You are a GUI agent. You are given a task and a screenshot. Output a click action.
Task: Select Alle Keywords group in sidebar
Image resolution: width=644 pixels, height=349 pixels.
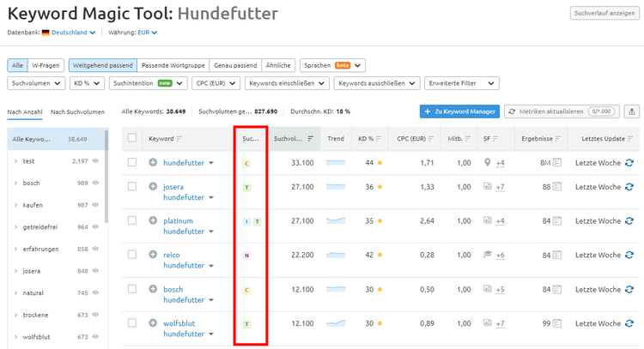tap(56, 139)
